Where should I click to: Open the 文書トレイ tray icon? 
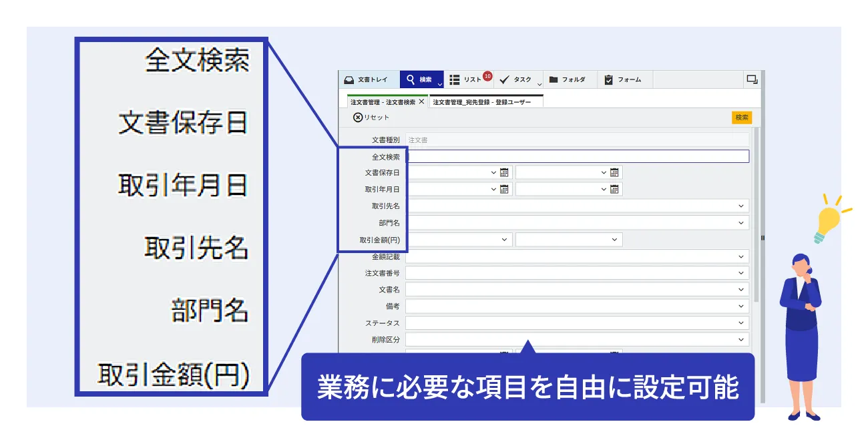pyautogui.click(x=349, y=79)
